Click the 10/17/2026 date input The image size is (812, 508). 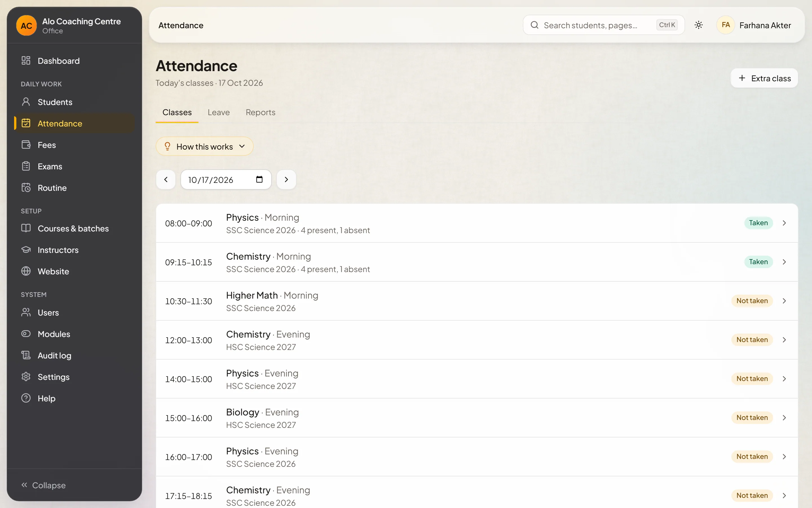coord(226,179)
